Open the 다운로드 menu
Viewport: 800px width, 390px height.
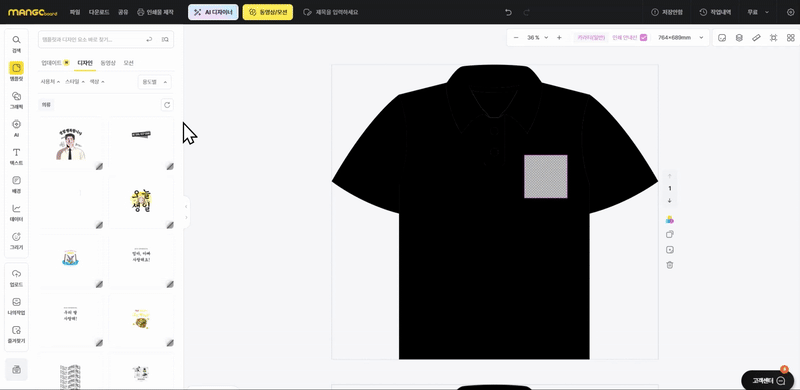[99, 12]
